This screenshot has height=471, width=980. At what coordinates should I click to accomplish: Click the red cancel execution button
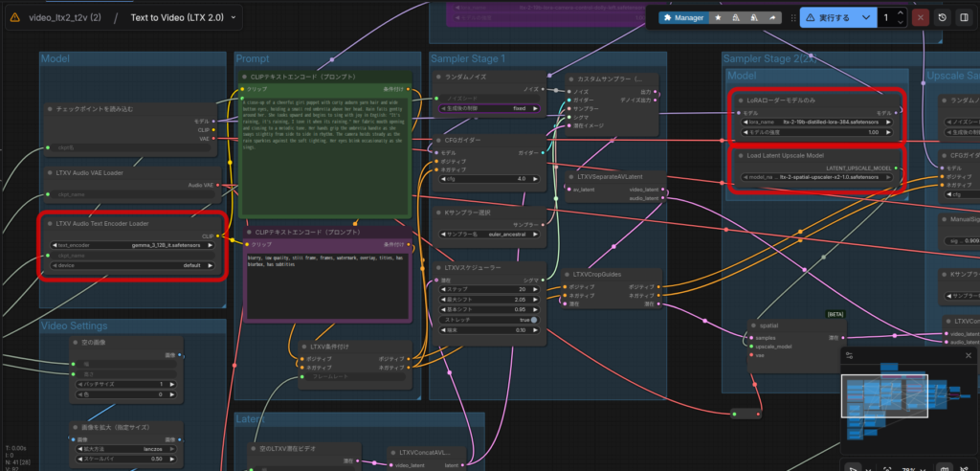[x=921, y=17]
